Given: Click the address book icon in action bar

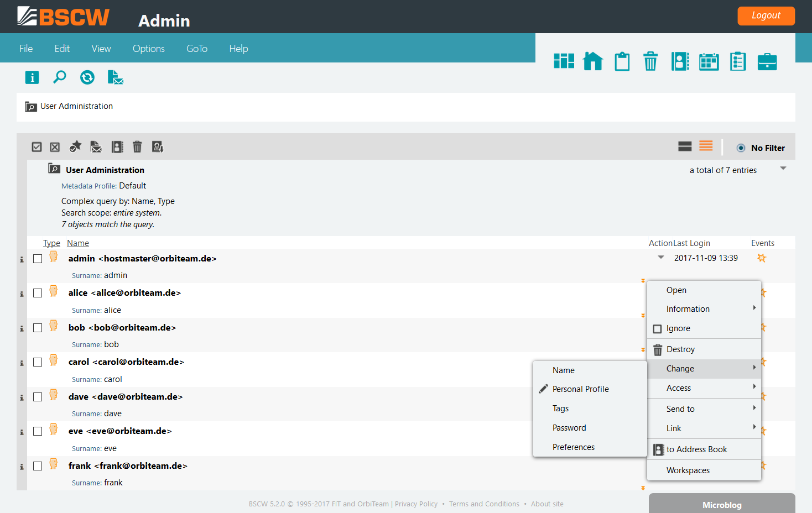Looking at the screenshot, I should pos(117,146).
